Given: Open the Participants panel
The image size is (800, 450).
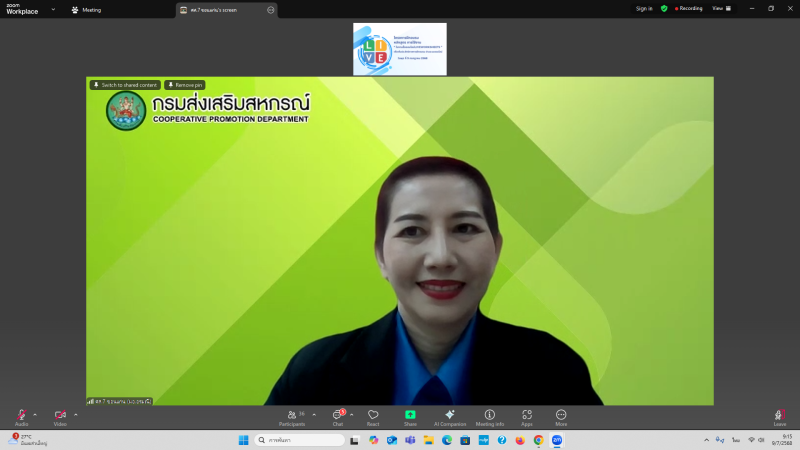Looking at the screenshot, I should click(292, 416).
